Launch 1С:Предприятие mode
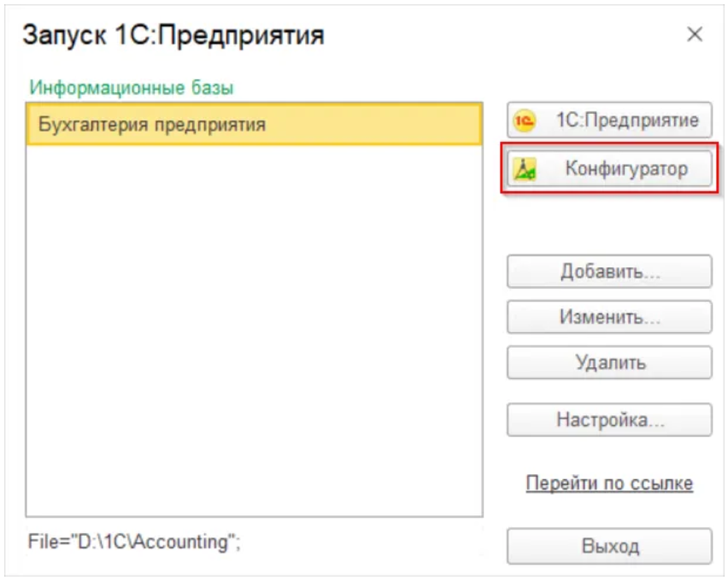The width and height of the screenshot is (728, 580). point(608,121)
